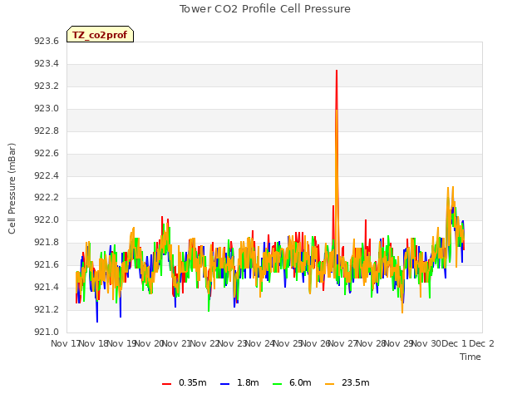Click the Nov 24 x-axis label
532x399 pixels.
tap(259, 343)
